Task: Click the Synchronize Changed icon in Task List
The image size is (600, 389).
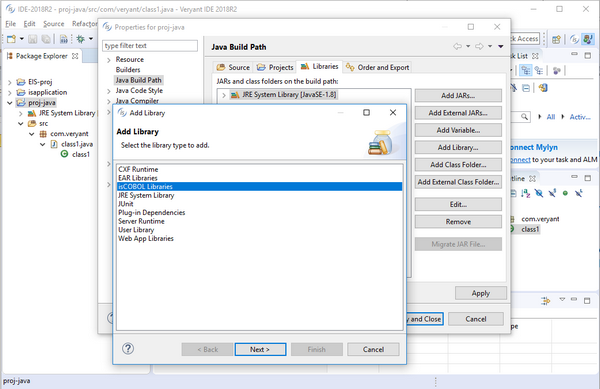Action: [x=543, y=88]
